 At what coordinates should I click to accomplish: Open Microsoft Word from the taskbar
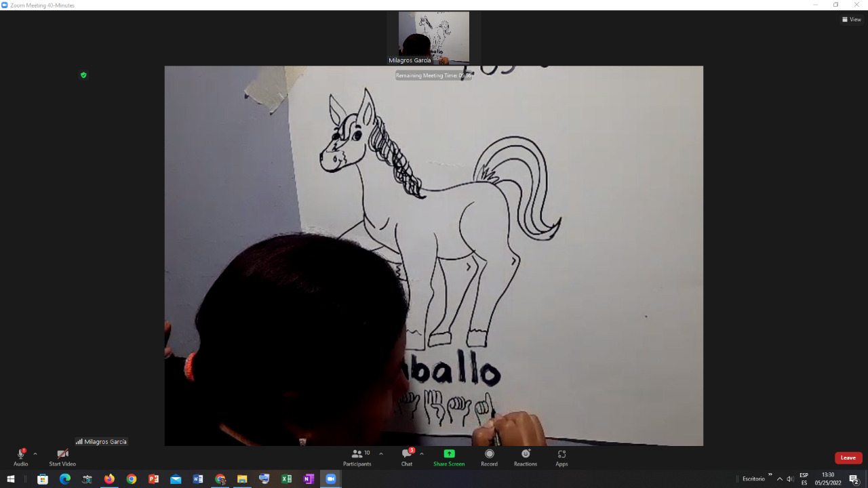198,479
